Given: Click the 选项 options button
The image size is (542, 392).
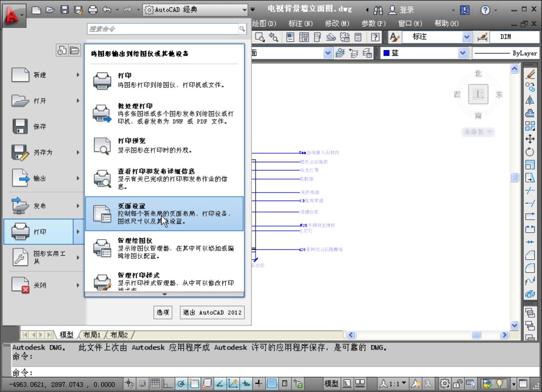Looking at the screenshot, I should click(163, 312).
